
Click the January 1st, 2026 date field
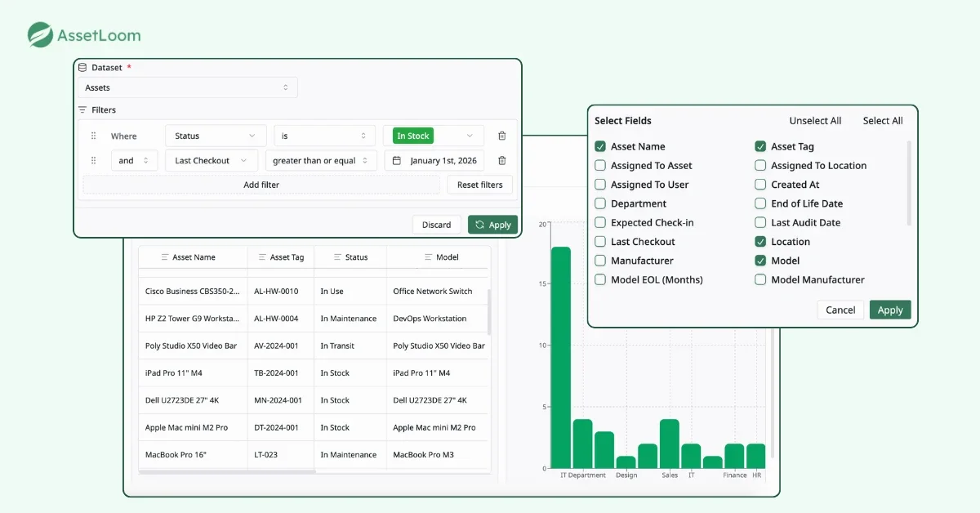pyautogui.click(x=434, y=160)
